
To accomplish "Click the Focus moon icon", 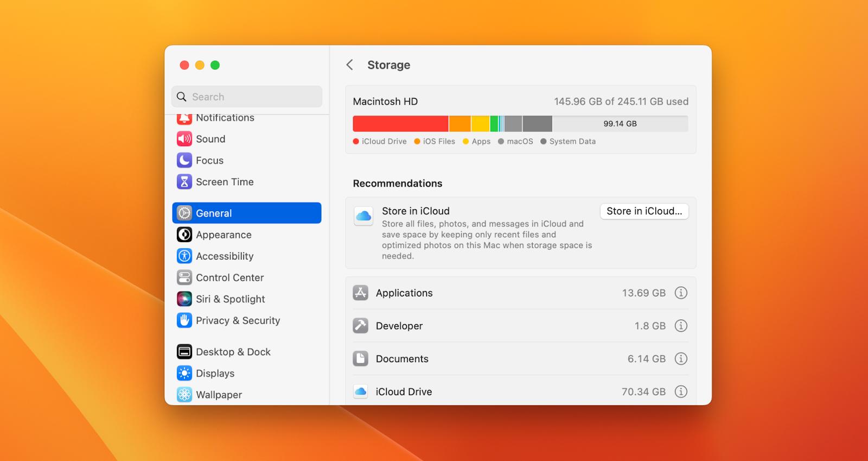I will [184, 160].
